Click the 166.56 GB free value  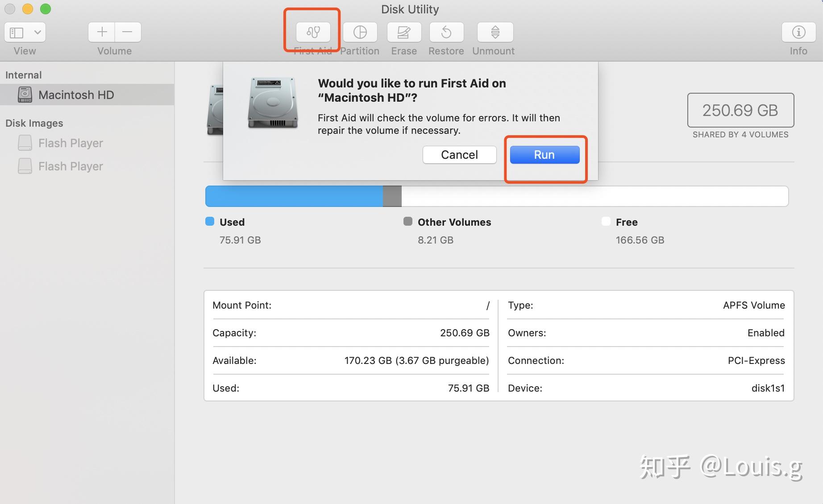tap(640, 240)
